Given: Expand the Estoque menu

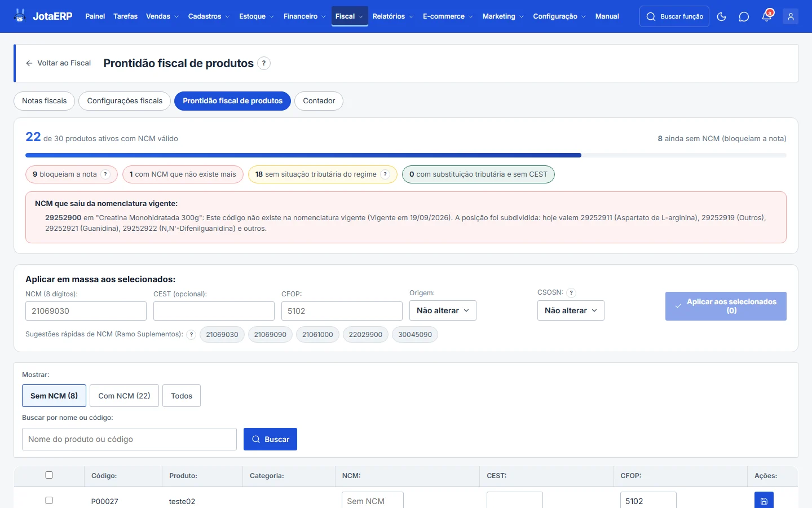Looking at the screenshot, I should [x=257, y=16].
